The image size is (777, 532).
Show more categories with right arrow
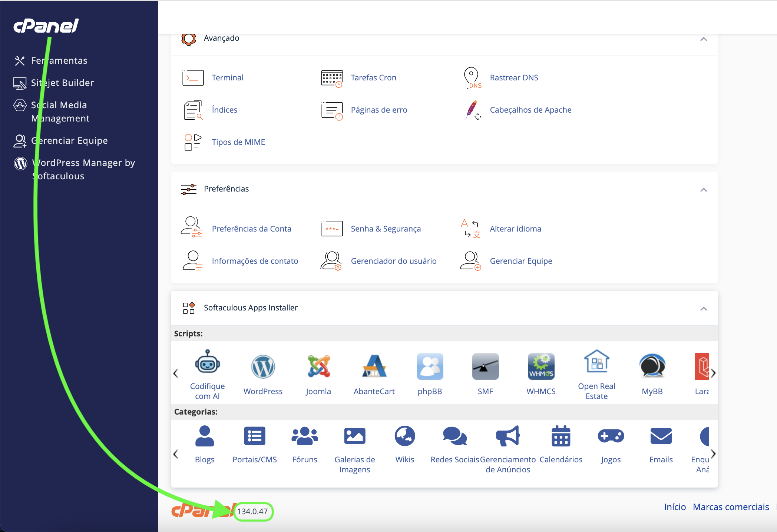coord(713,454)
